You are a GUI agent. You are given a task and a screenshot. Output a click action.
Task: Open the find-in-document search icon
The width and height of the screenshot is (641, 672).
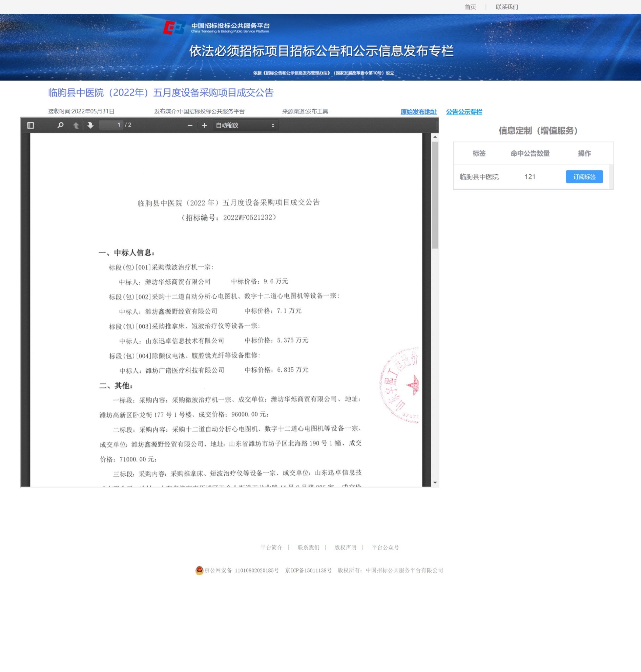(61, 125)
